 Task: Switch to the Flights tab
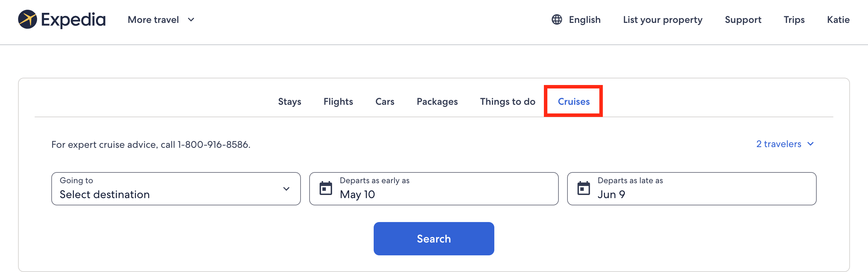[x=338, y=102]
